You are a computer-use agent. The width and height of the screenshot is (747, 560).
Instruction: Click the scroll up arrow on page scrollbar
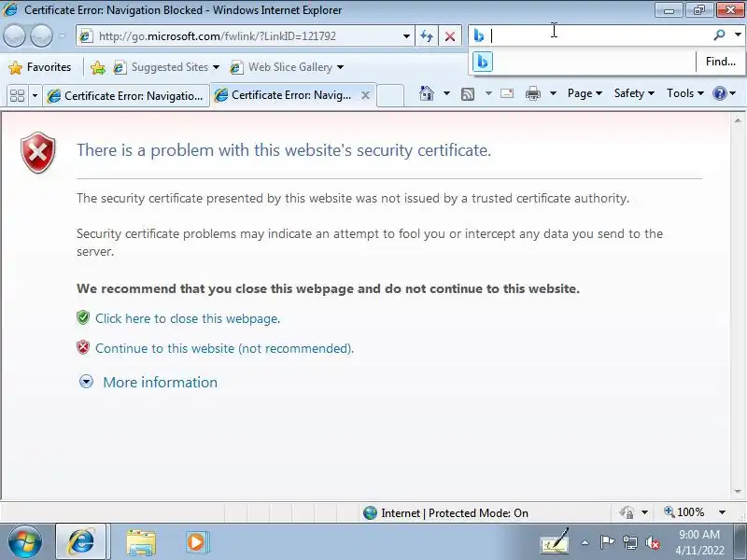point(738,120)
